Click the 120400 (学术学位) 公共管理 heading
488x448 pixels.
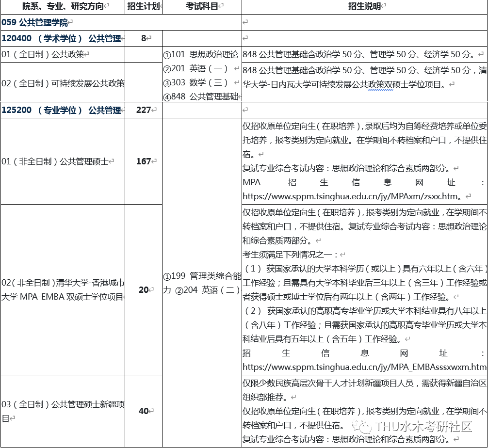click(x=62, y=38)
